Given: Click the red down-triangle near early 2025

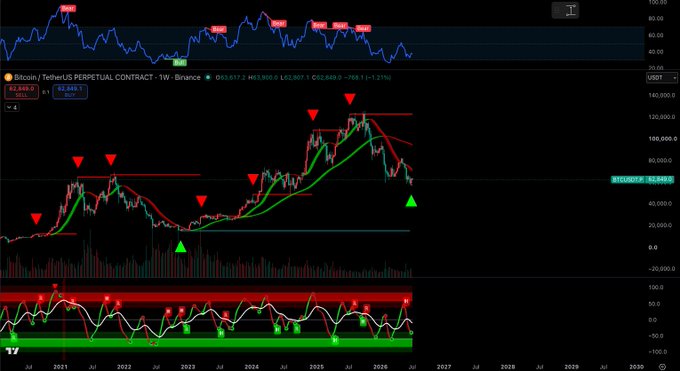Looking at the screenshot, I should (x=313, y=115).
